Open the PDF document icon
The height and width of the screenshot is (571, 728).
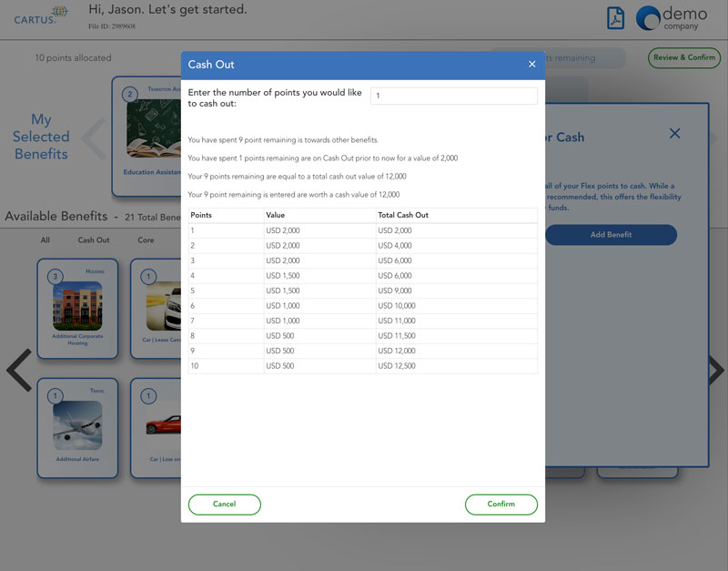coord(616,18)
